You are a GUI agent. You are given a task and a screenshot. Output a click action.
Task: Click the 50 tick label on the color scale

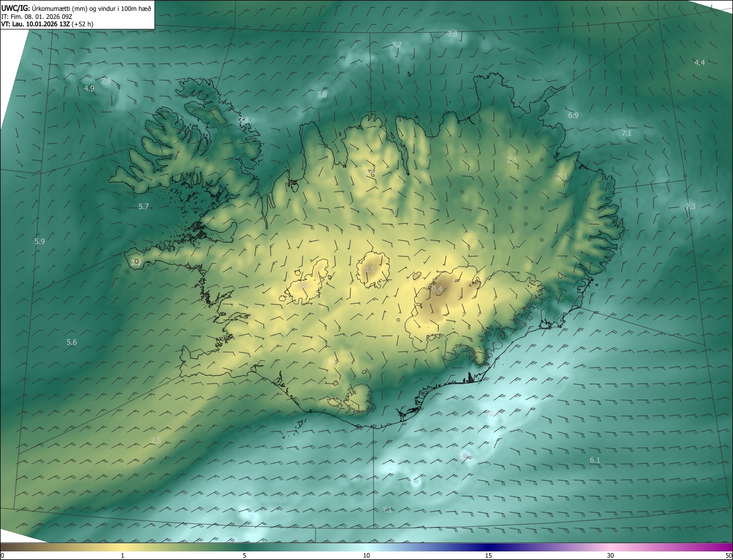(728, 555)
